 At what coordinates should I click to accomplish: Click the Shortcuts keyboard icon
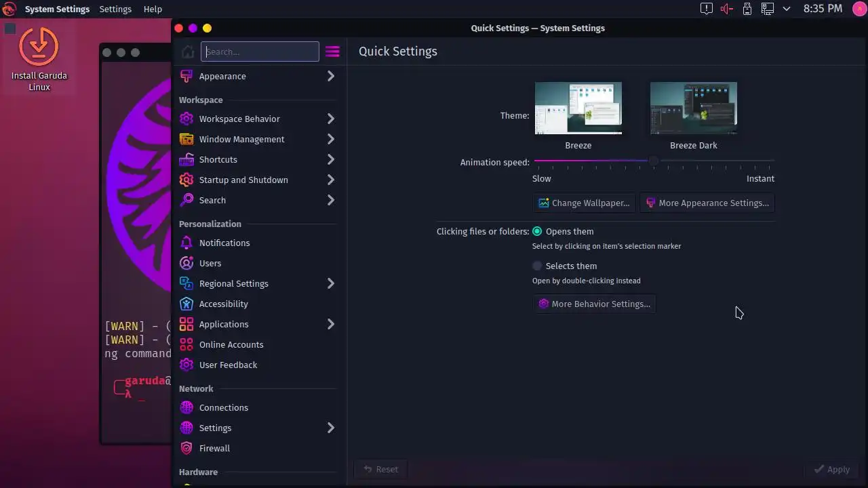tap(186, 159)
